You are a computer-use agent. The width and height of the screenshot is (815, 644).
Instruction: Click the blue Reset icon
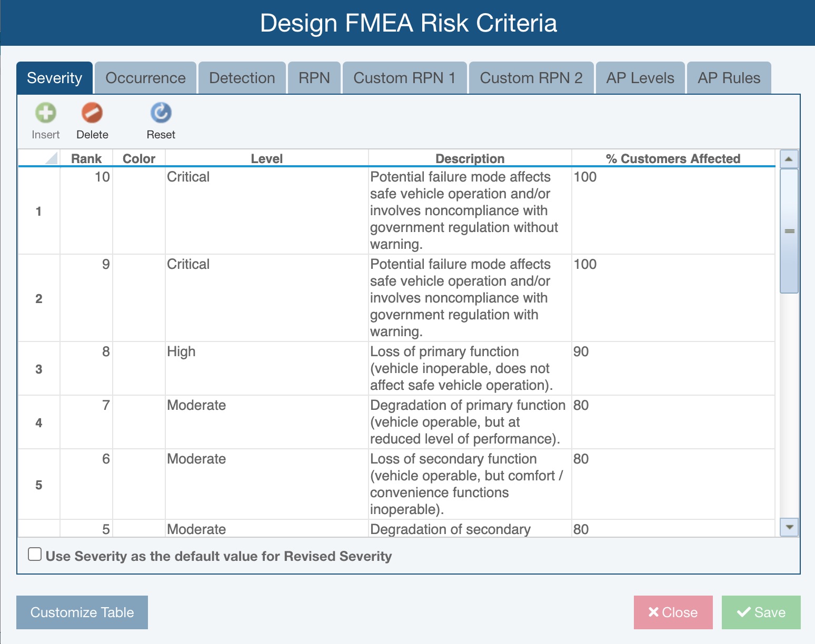click(x=161, y=113)
